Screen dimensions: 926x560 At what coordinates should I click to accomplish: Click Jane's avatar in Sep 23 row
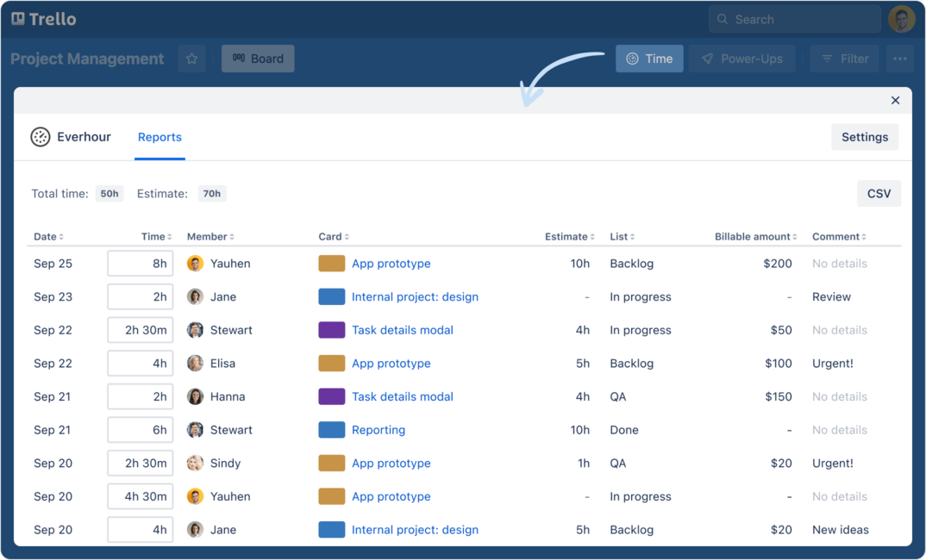pos(195,297)
